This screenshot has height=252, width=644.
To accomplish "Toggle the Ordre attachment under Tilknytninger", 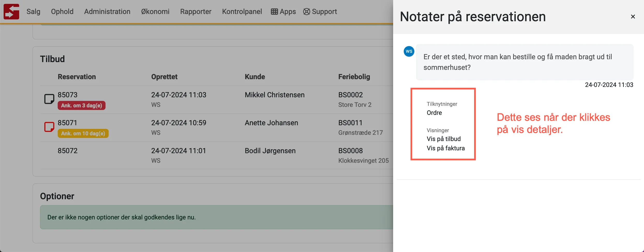I will 434,113.
